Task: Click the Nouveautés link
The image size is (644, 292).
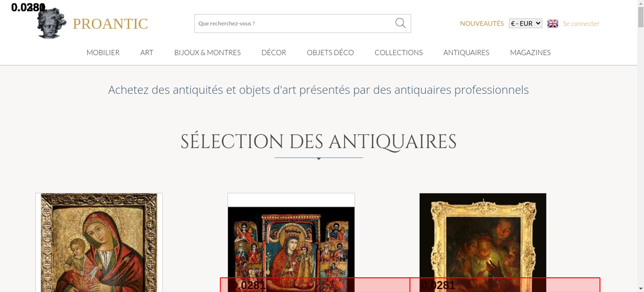Action: [482, 23]
